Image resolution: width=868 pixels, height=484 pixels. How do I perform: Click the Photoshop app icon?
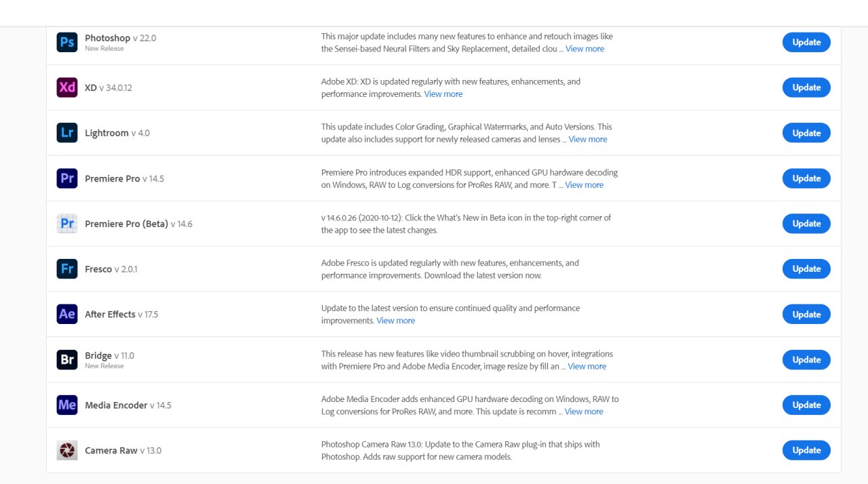[x=67, y=42]
